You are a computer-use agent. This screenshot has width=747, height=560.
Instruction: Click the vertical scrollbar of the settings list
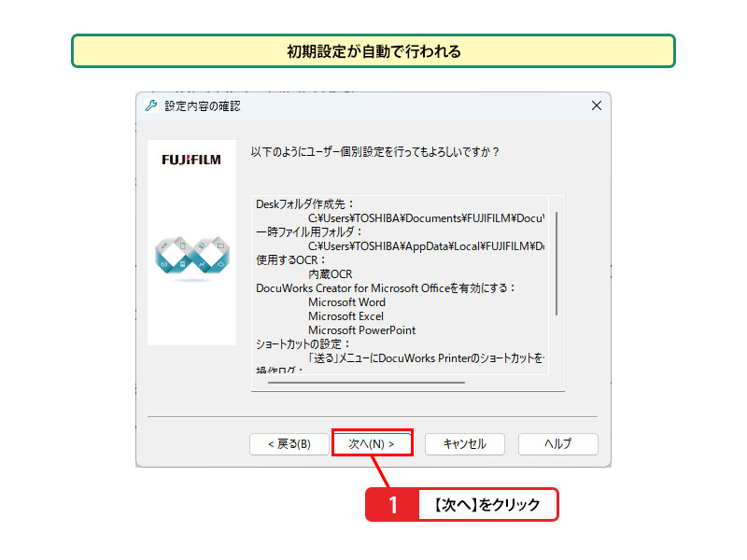pyautogui.click(x=557, y=263)
